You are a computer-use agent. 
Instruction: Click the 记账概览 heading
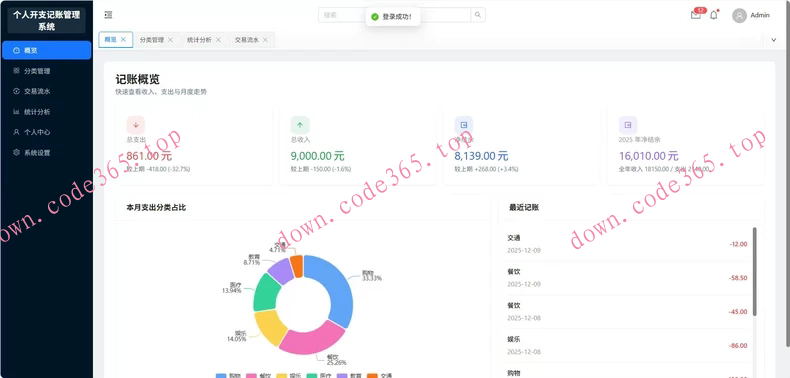pyautogui.click(x=138, y=79)
